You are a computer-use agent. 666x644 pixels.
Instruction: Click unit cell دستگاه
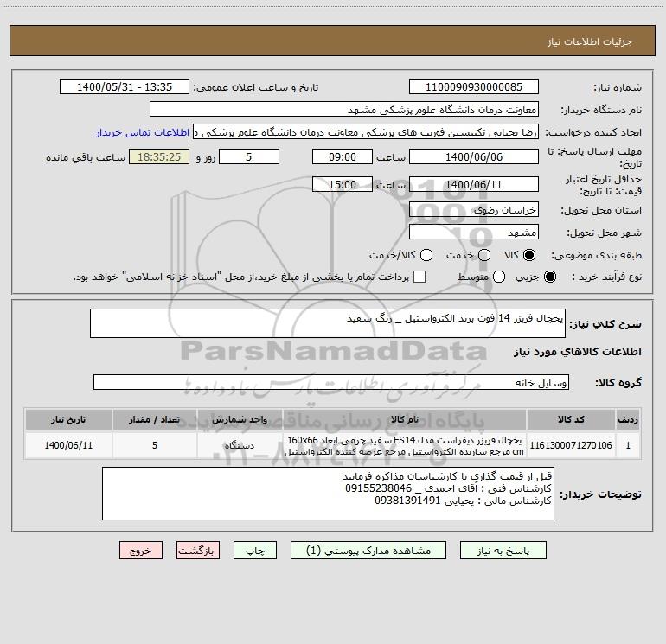240,445
